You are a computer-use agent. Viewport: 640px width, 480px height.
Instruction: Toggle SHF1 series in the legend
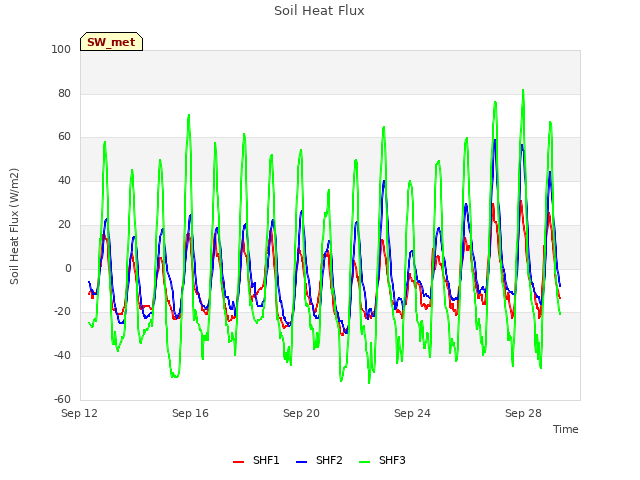click(256, 460)
